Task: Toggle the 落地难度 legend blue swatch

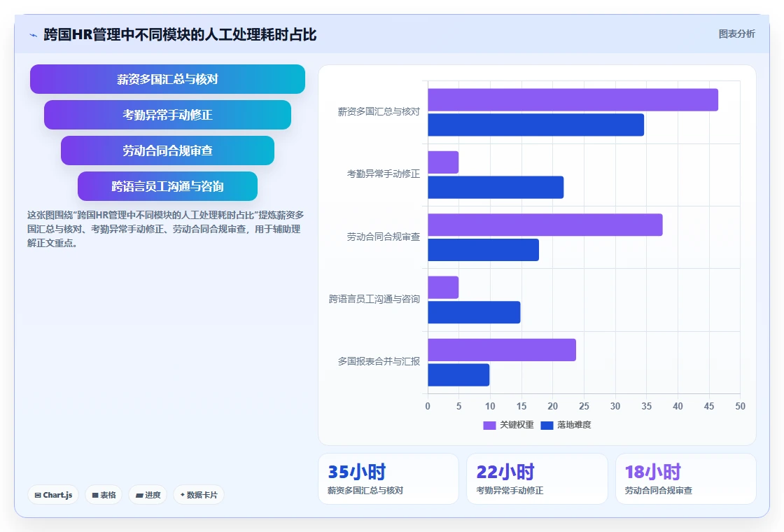Action: coord(547,425)
